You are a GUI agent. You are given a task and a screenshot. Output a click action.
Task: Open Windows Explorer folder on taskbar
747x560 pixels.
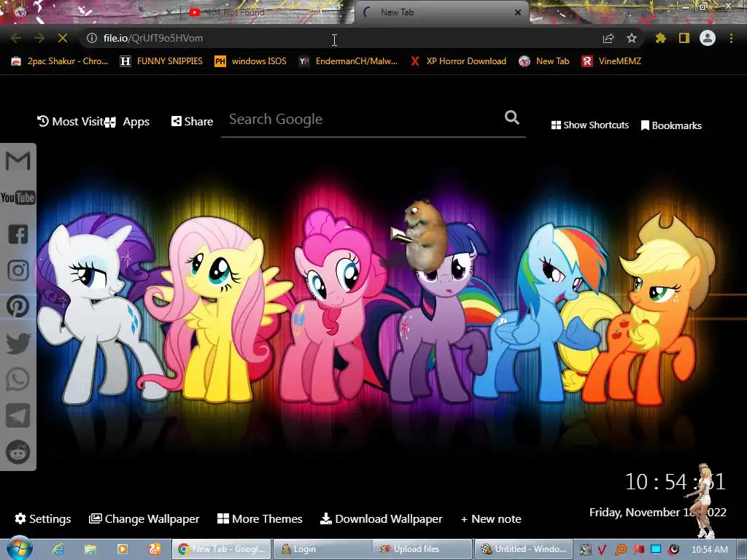pos(90,549)
